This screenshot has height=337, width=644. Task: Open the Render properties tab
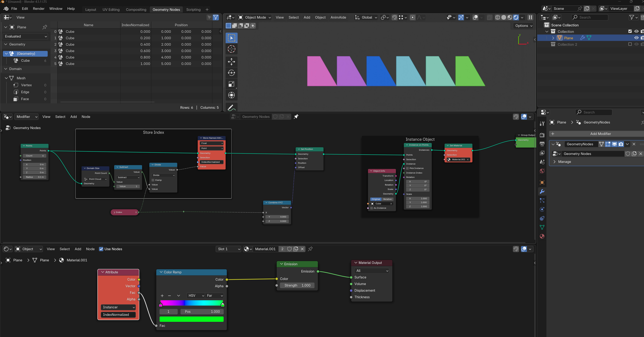pyautogui.click(x=542, y=135)
